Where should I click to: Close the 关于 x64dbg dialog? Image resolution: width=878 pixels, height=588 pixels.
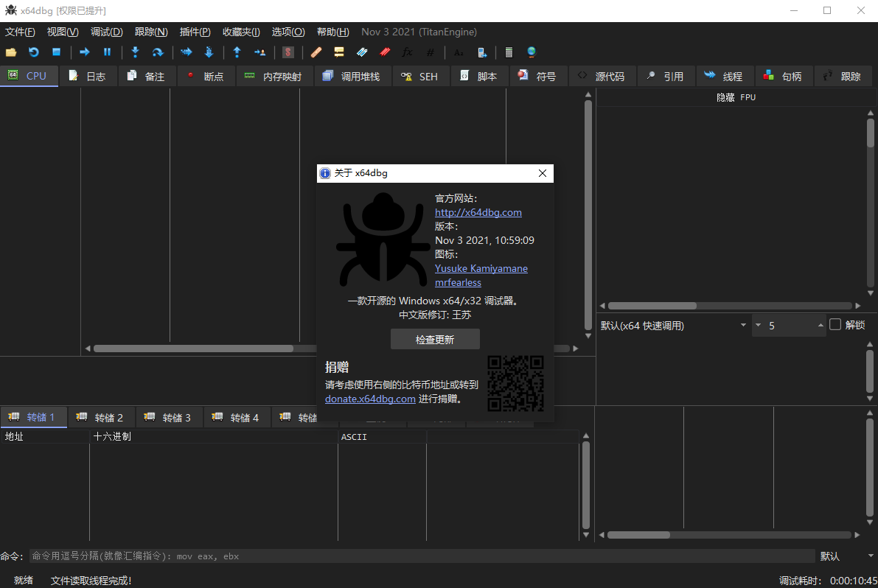[x=542, y=173]
